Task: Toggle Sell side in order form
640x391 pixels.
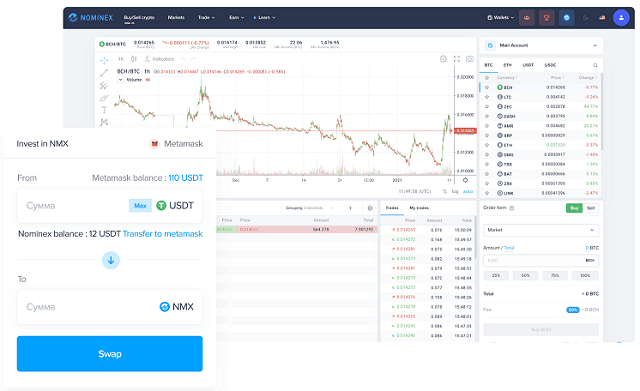Action: (591, 208)
